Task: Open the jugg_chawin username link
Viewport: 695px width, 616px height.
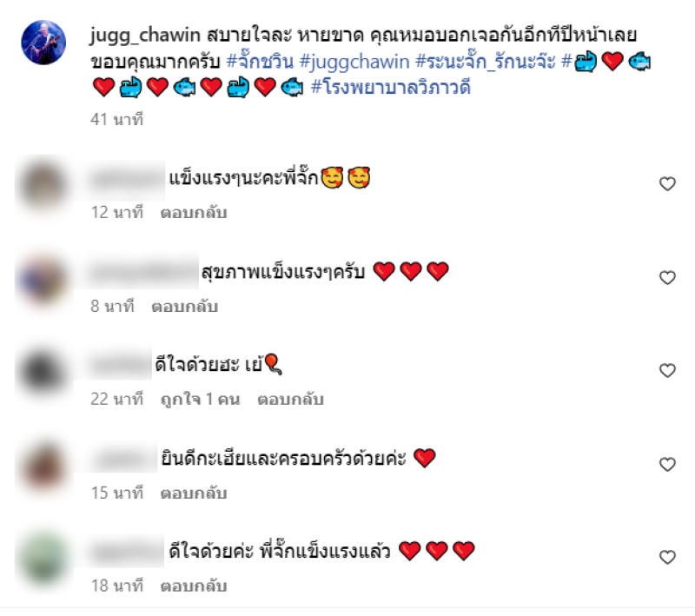Action: click(x=145, y=36)
